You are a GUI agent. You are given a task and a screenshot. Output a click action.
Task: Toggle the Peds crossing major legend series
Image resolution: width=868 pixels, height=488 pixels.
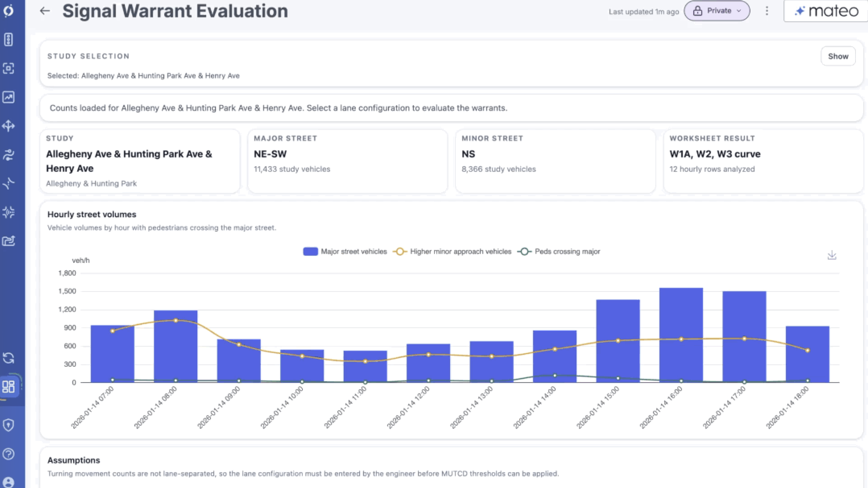tap(559, 252)
